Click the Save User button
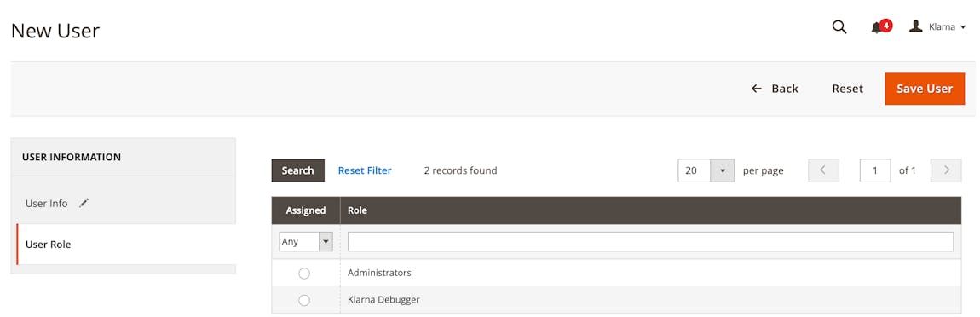 pos(925,89)
